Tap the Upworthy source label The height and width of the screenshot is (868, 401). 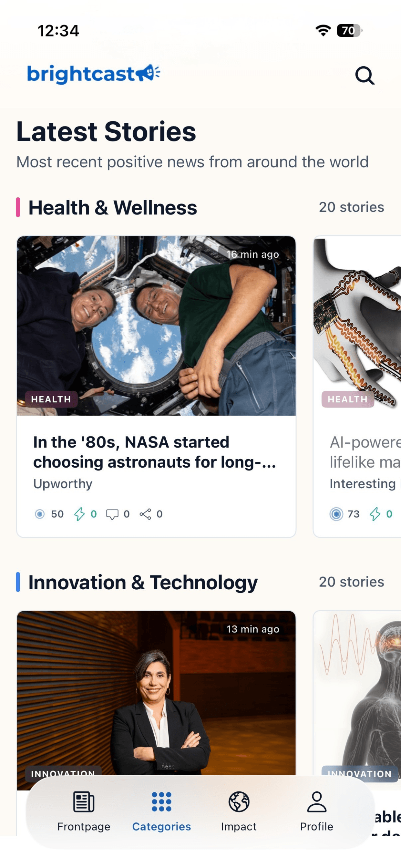point(63,484)
